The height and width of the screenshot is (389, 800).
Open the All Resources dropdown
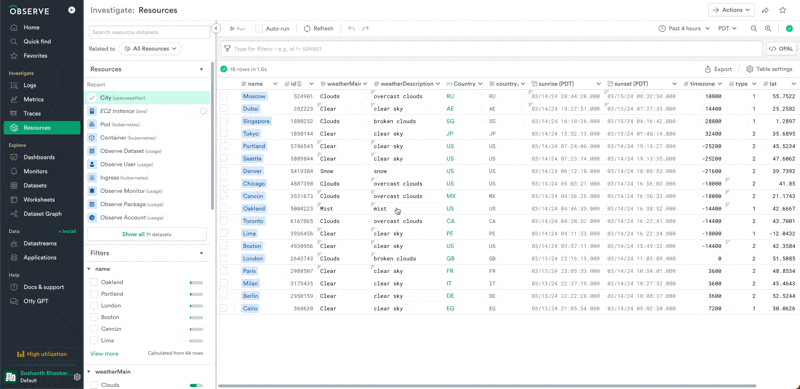pos(150,48)
